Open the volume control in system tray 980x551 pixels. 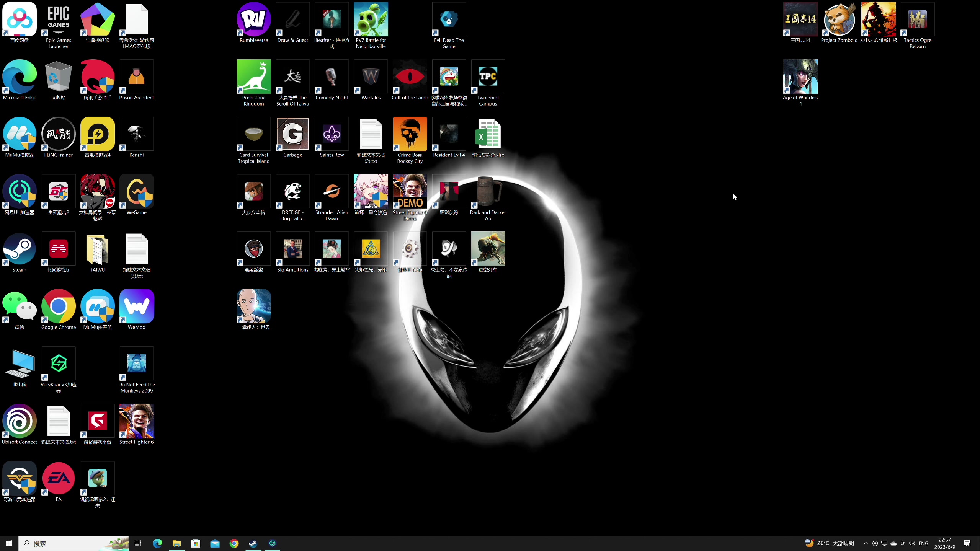pos(912,543)
